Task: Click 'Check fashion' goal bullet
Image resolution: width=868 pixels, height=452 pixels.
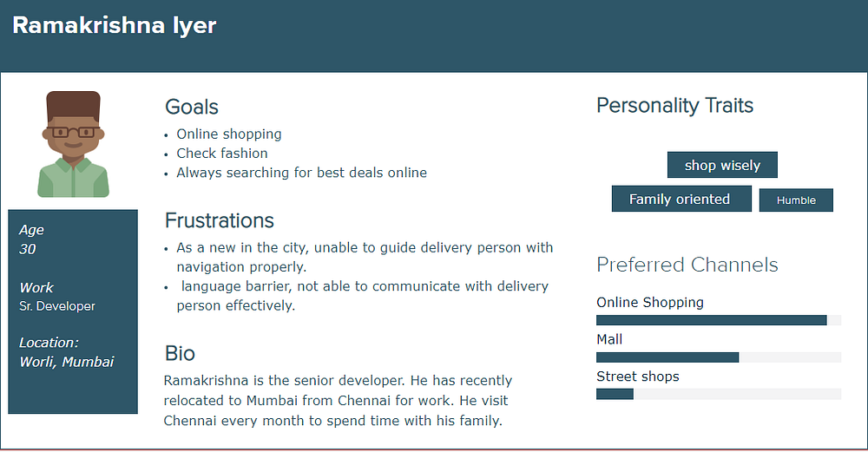Action: [222, 154]
